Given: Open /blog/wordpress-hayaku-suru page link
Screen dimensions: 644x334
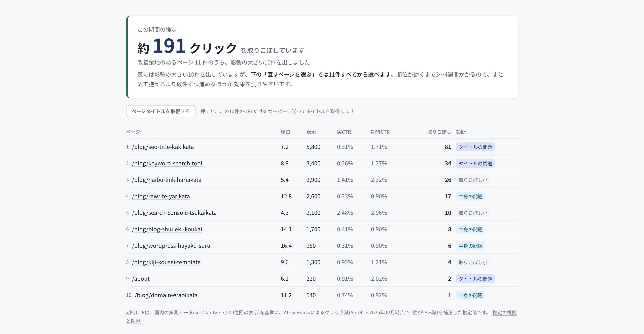Looking at the screenshot, I should 171,246.
